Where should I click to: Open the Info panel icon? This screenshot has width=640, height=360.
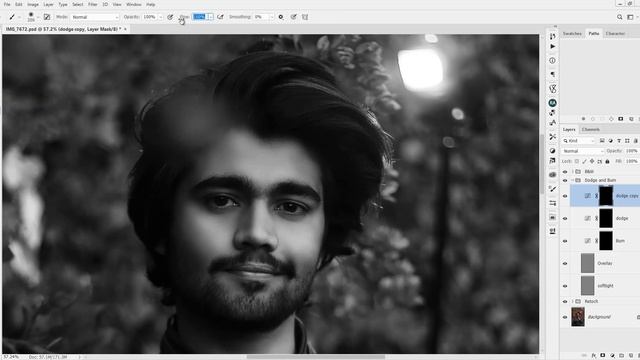[x=552, y=60]
